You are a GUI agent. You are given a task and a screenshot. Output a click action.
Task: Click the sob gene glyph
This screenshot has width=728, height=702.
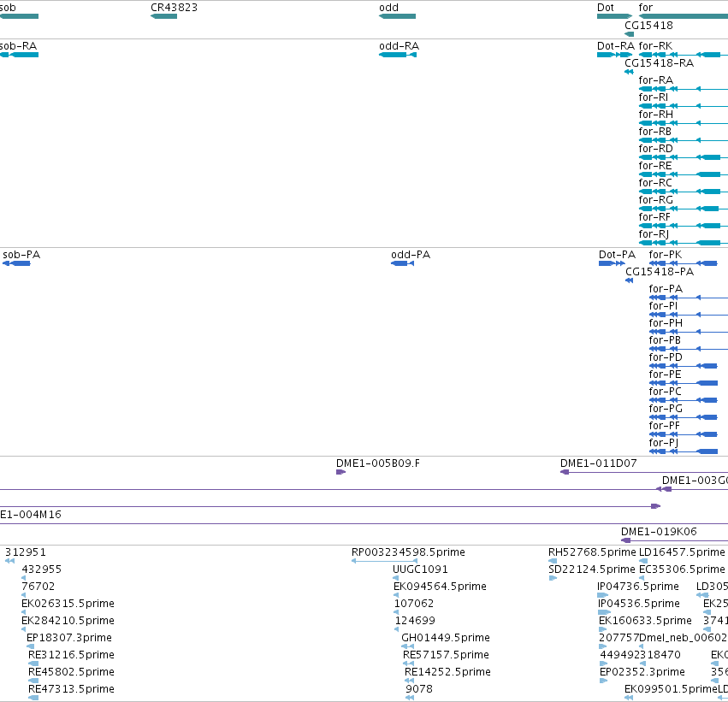click(19, 16)
